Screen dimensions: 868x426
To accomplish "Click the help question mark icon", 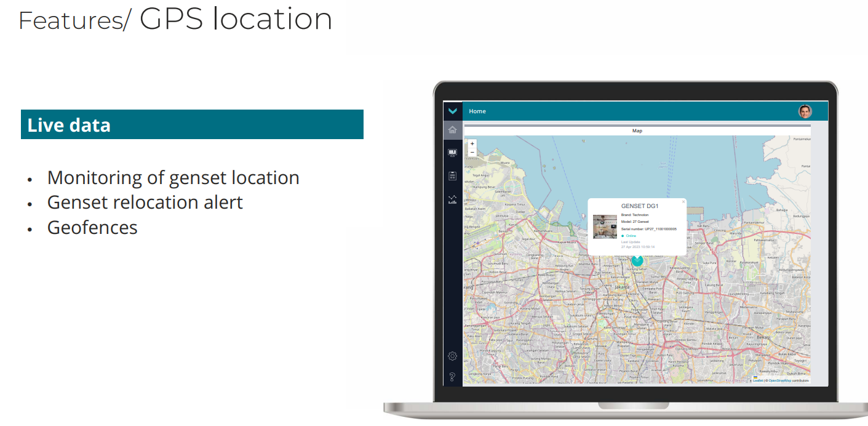I will click(453, 376).
